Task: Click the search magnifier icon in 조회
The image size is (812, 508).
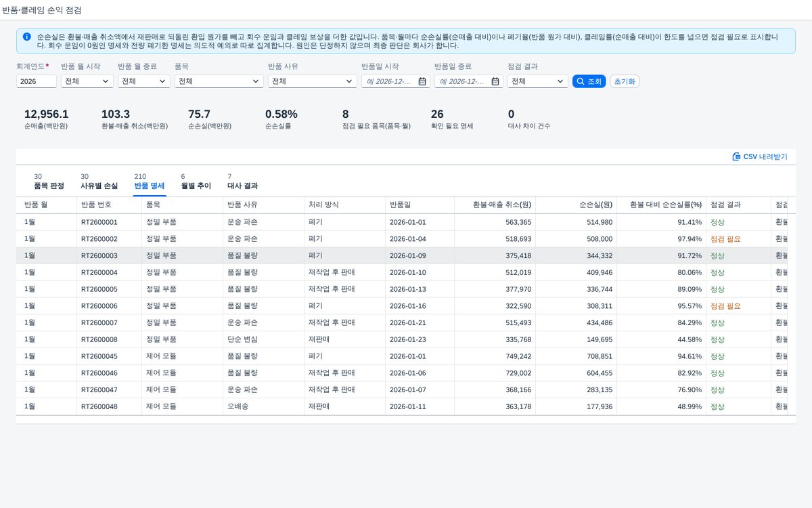Action: click(581, 81)
